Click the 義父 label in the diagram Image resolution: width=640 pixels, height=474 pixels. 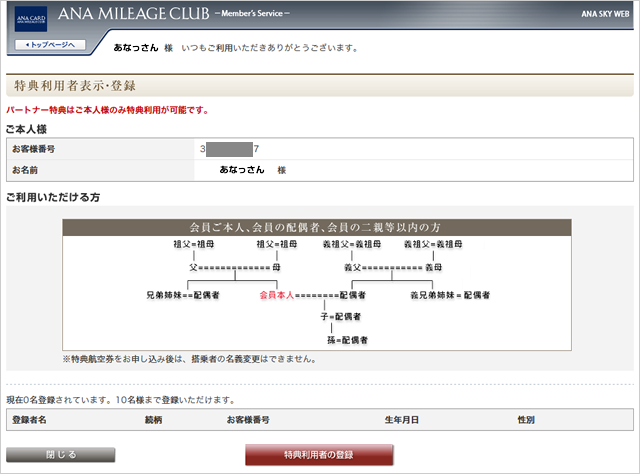click(x=353, y=267)
